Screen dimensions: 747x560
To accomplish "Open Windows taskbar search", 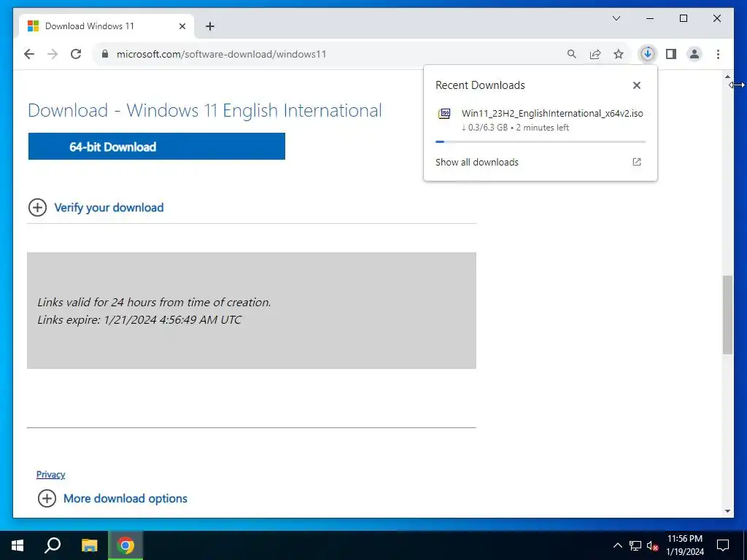I will (53, 545).
